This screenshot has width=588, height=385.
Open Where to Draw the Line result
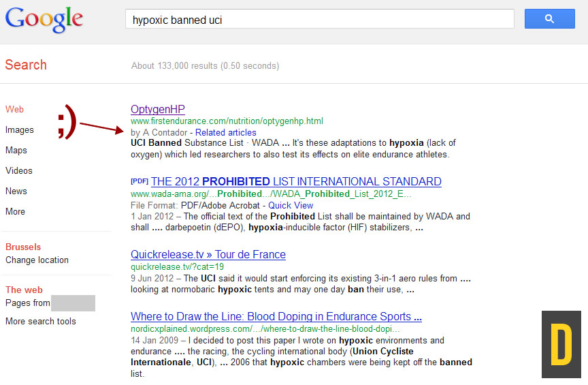click(276, 316)
